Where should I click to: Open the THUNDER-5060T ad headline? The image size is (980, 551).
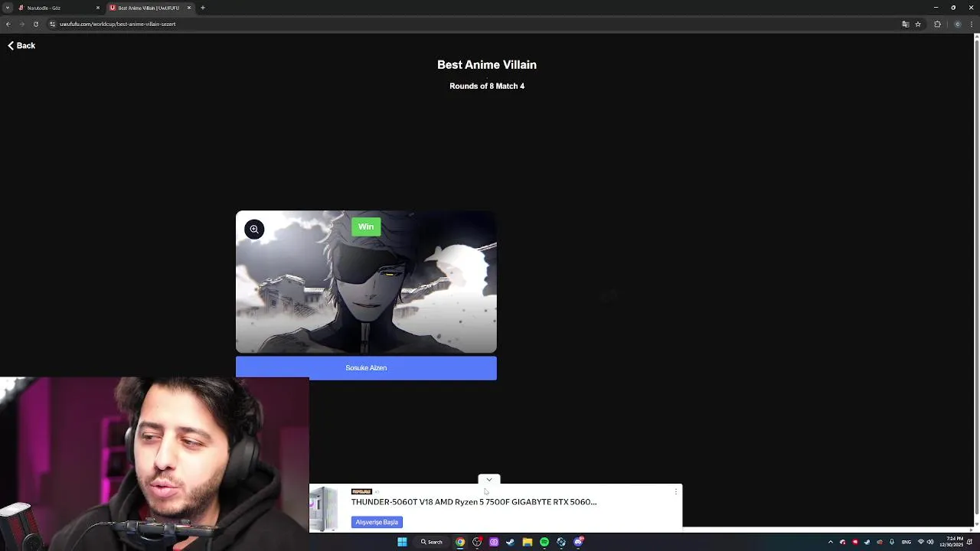pos(474,502)
